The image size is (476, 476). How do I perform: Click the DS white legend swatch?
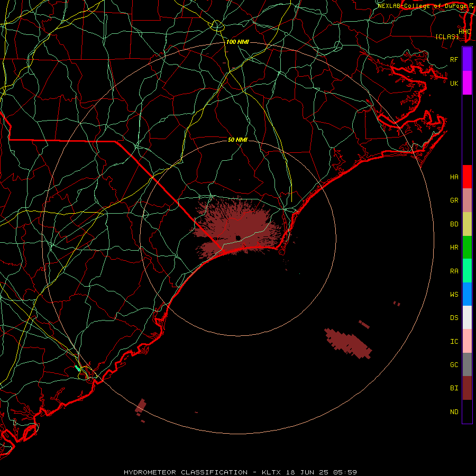[x=467, y=317]
